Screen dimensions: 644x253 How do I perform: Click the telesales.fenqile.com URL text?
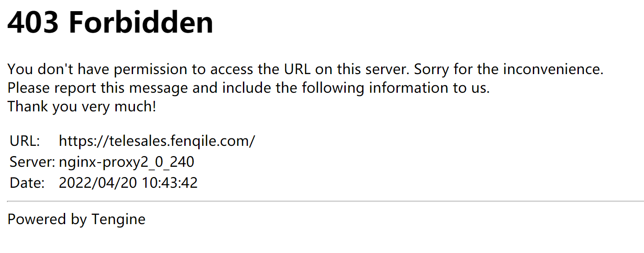pyautogui.click(x=157, y=141)
